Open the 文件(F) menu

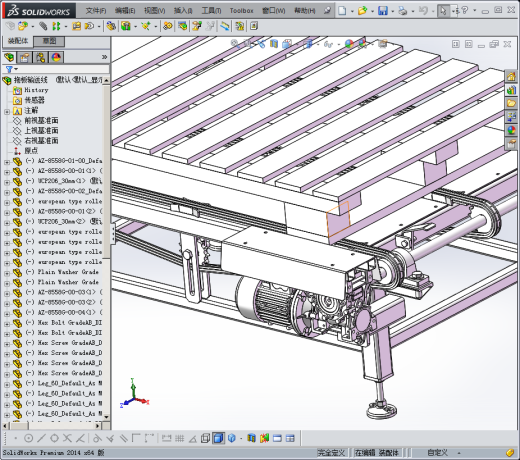[96, 11]
